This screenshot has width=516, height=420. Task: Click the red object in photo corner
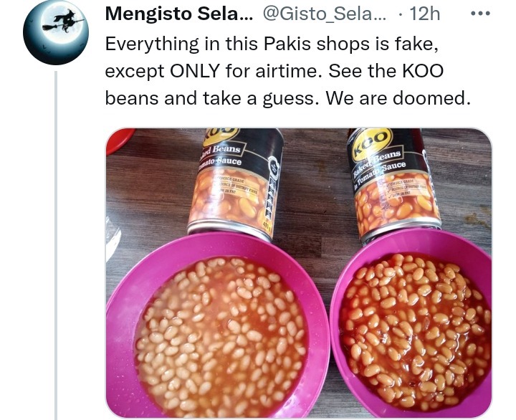[119, 140]
